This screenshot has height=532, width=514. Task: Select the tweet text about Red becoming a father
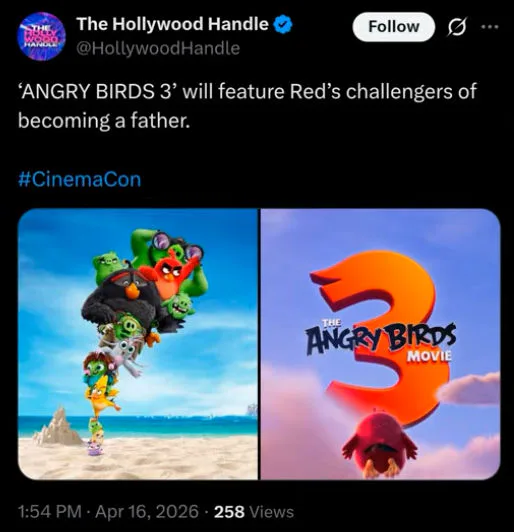click(247, 106)
